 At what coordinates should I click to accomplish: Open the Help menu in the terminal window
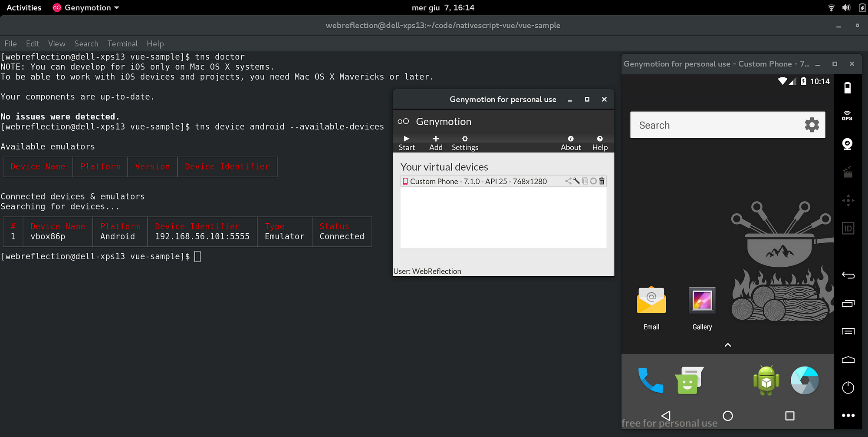tap(155, 43)
